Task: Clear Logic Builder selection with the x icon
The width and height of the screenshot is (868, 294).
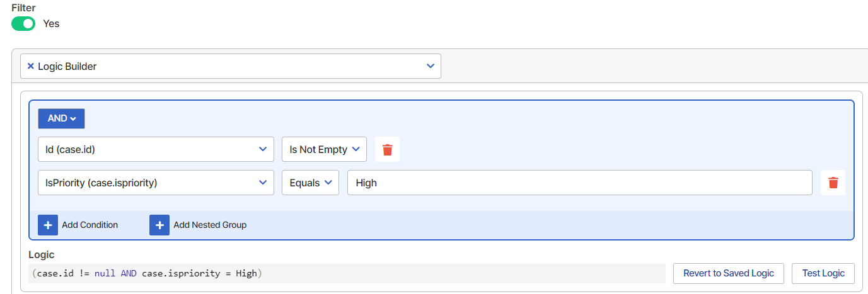Action: tap(30, 66)
